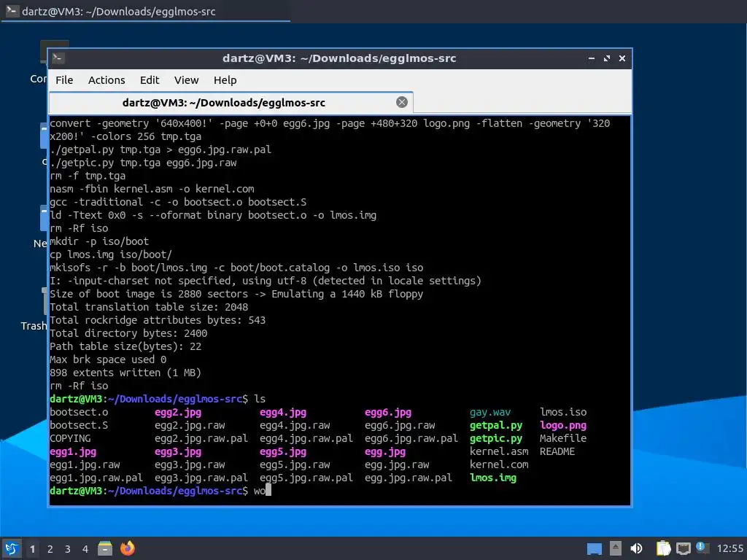Maximize the terminal window
The width and height of the screenshot is (747, 560).
tap(606, 58)
